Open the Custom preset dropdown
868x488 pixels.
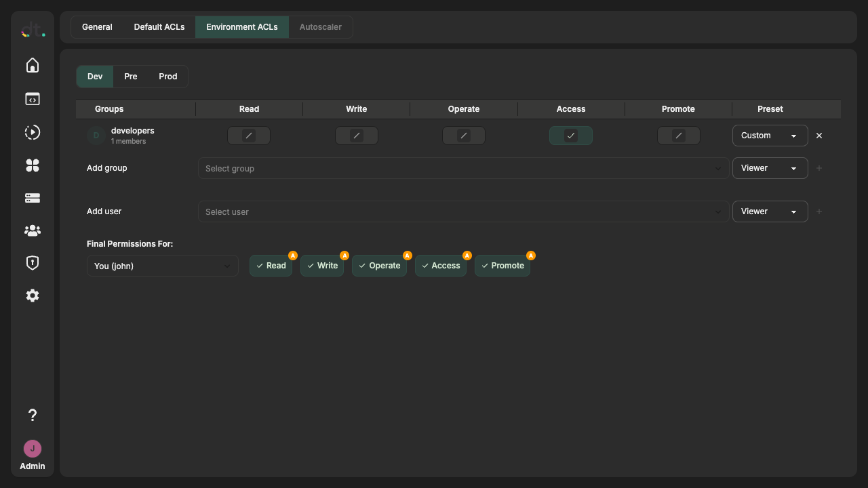pos(770,136)
